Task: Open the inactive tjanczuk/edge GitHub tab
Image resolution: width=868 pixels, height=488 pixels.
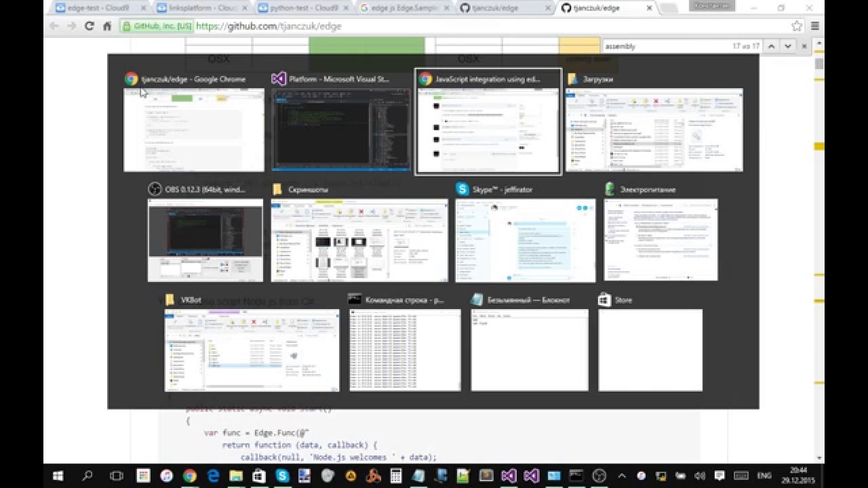Action: point(506,8)
